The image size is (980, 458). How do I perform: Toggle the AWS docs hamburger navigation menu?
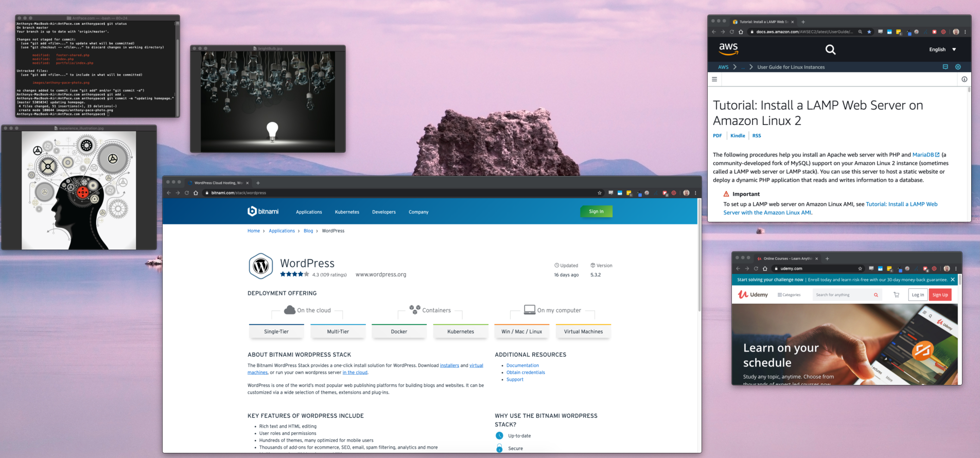714,79
